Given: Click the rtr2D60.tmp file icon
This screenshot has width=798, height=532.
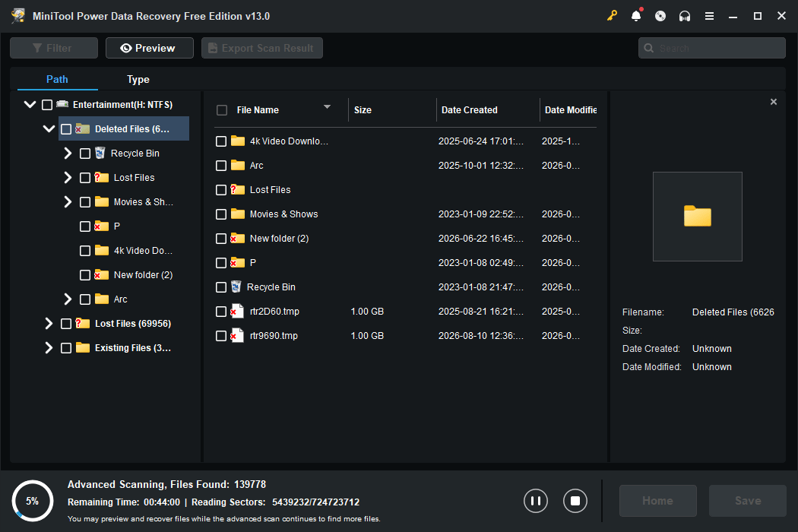Looking at the screenshot, I should [236, 311].
